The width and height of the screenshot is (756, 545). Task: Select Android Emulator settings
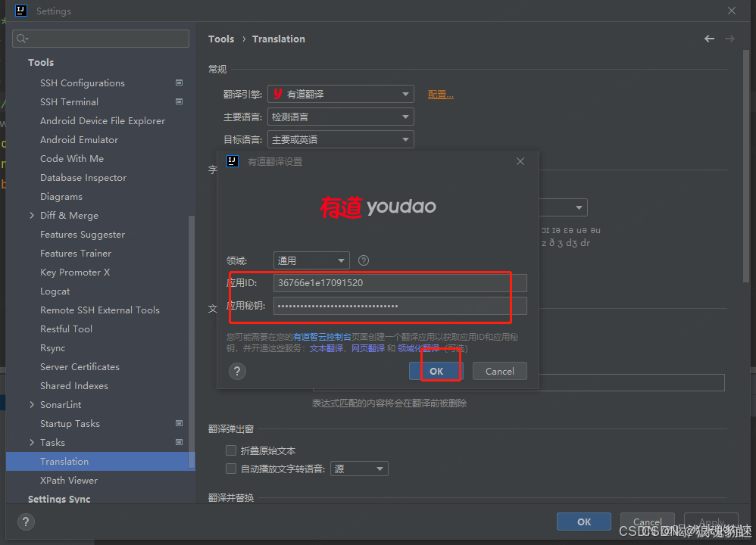click(79, 140)
